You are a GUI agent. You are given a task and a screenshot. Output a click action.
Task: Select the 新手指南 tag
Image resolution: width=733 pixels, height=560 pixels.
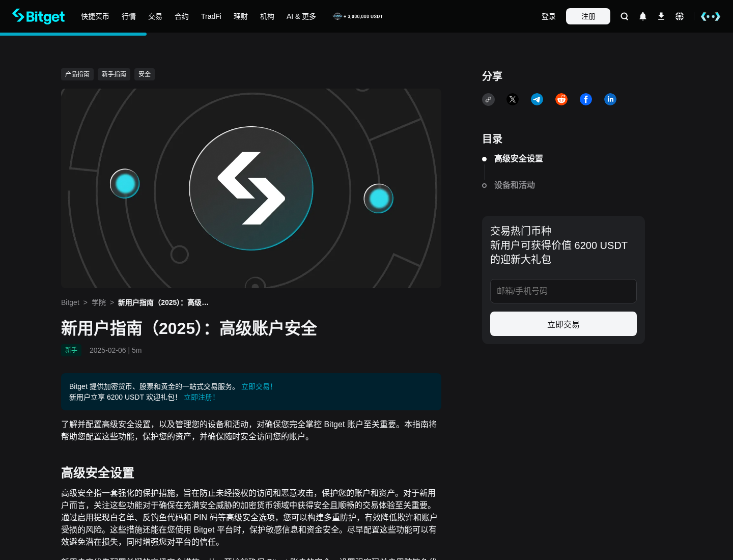114,74
